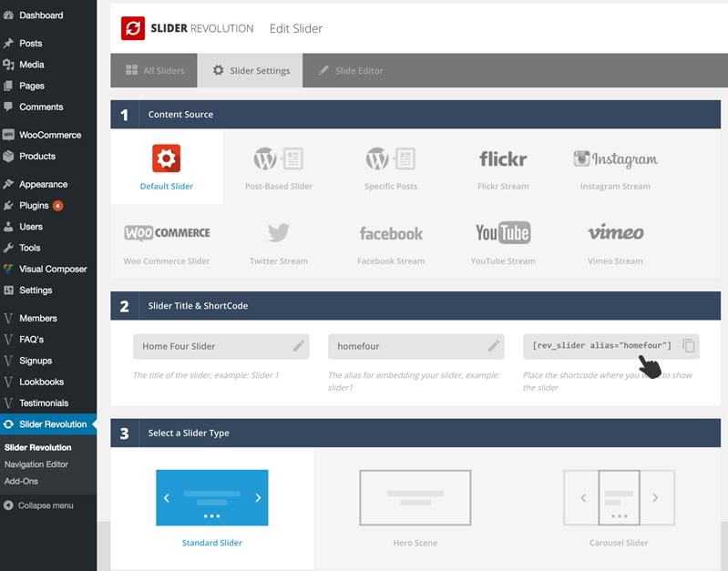Select the WooCommerce Slider logo
This screenshot has height=571, width=728.
[167, 232]
